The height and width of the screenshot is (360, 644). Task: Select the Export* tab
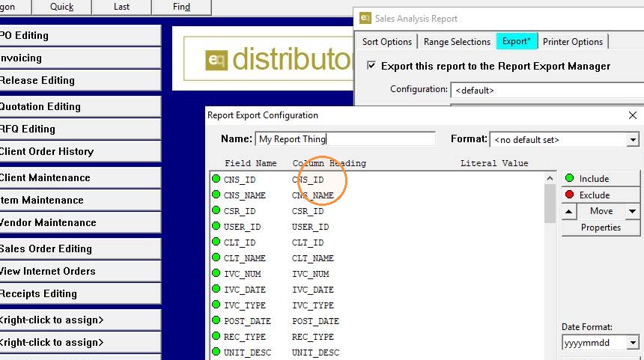(x=517, y=41)
